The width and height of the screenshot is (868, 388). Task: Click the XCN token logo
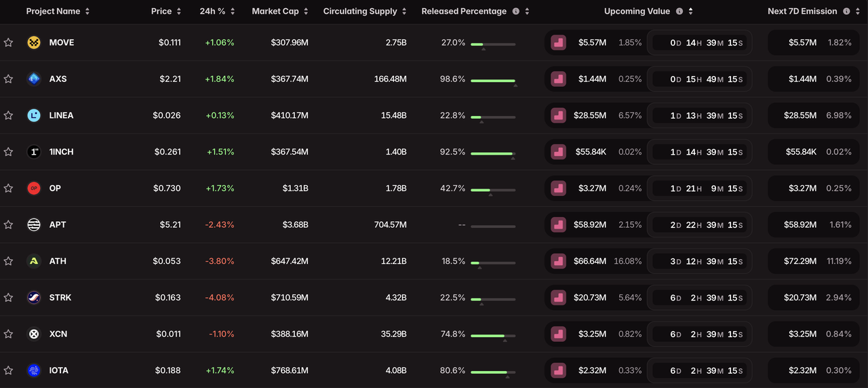click(x=34, y=334)
